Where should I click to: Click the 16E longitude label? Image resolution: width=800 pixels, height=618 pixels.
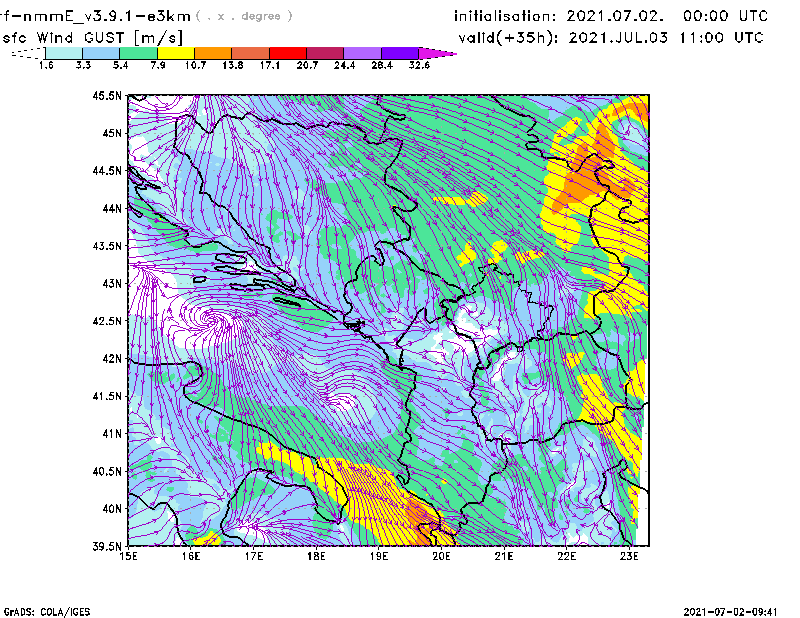click(191, 556)
